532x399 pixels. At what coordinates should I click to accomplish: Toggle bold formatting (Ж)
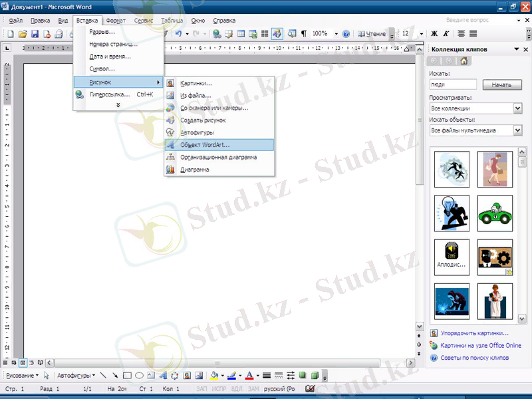(434, 33)
